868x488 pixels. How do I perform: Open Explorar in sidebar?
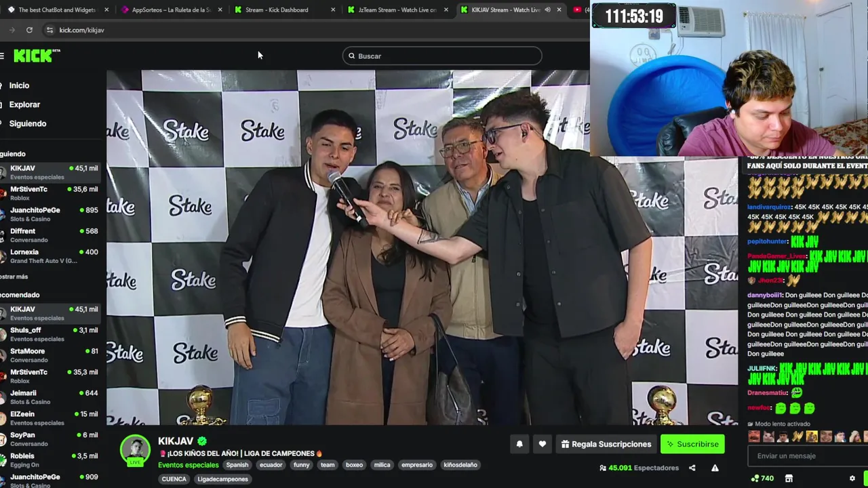pyautogui.click(x=24, y=104)
